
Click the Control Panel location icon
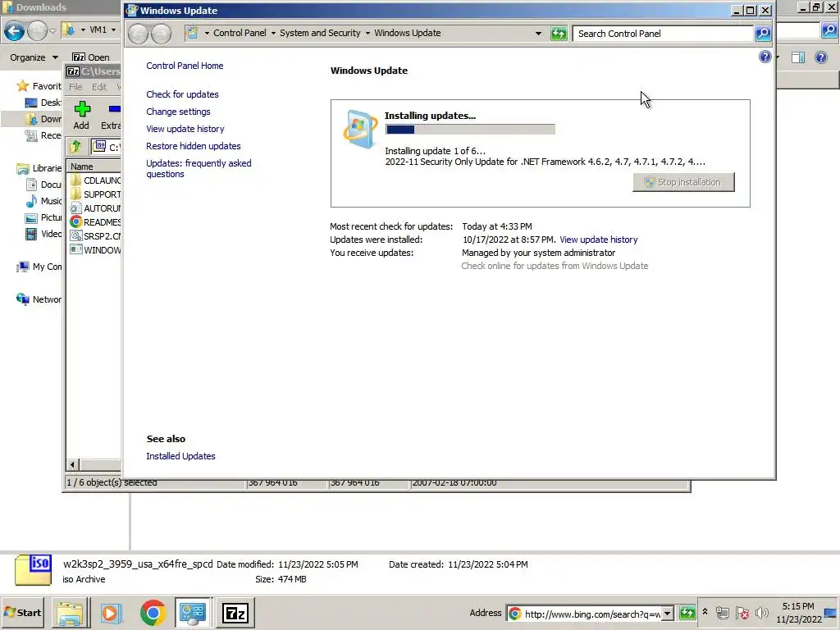pyautogui.click(x=192, y=33)
